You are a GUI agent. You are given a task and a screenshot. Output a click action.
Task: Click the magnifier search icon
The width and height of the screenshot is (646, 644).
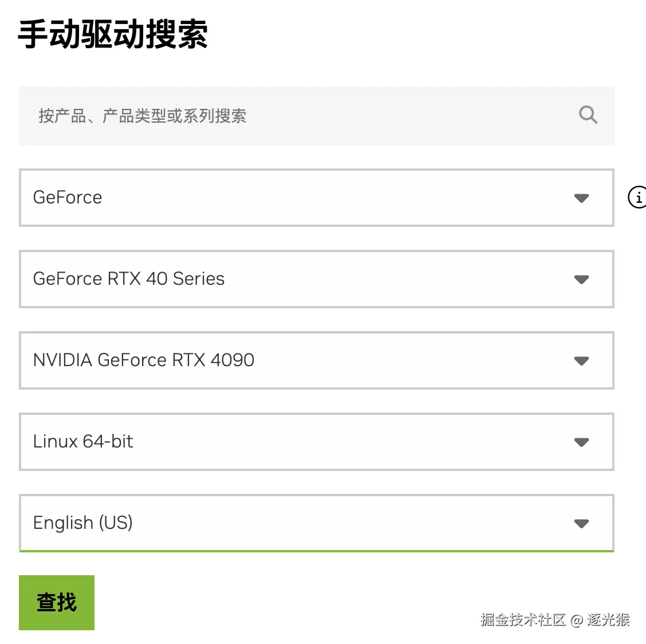(588, 115)
